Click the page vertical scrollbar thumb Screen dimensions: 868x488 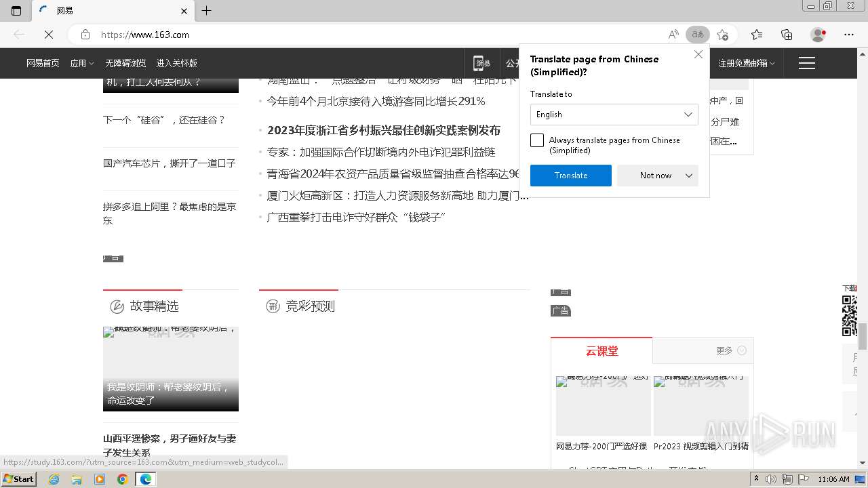click(863, 335)
